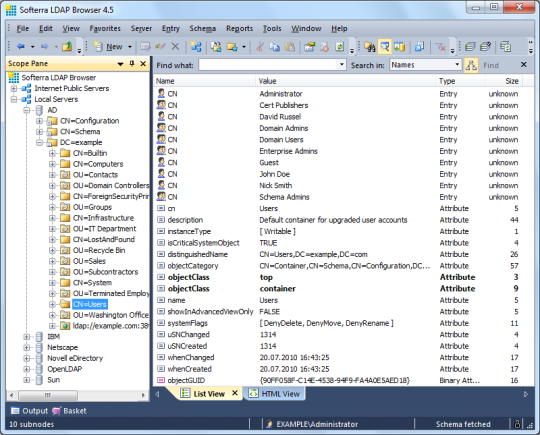Open the dropdown arrow beside New

130,47
